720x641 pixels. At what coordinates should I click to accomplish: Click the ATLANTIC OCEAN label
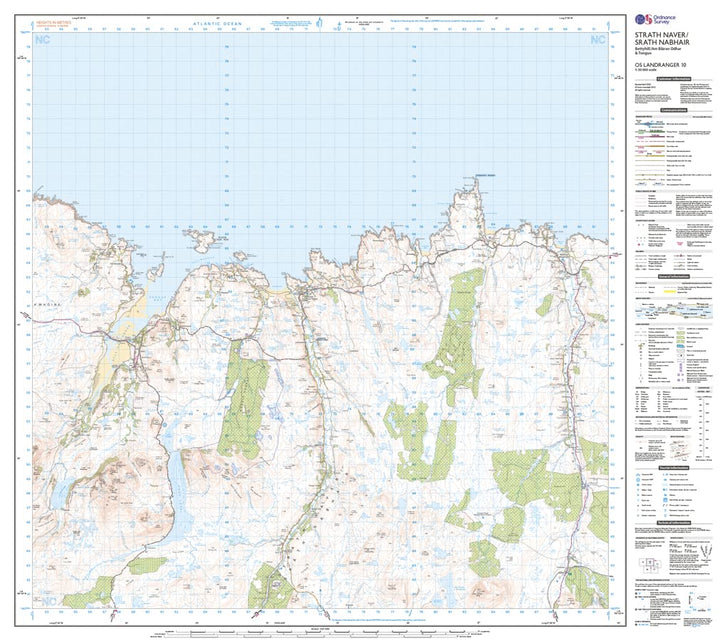pos(217,23)
